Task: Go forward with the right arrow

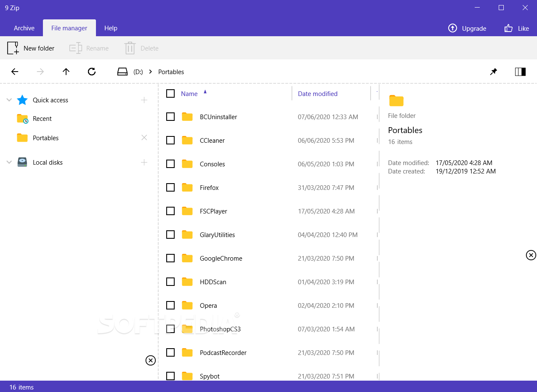Action: (40, 72)
